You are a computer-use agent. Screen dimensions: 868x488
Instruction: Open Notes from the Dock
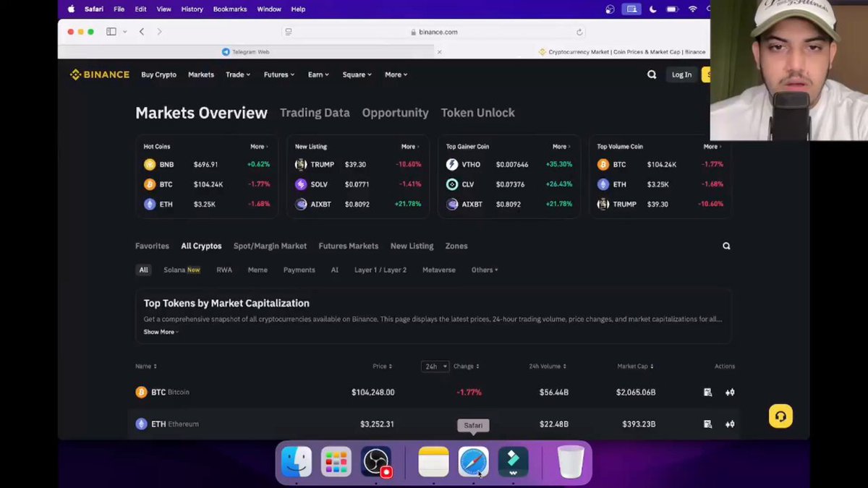[433, 462]
